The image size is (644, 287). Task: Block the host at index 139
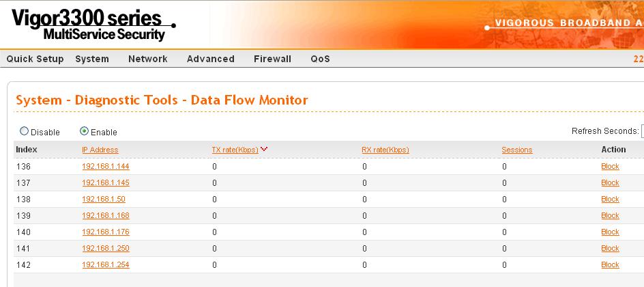click(610, 215)
